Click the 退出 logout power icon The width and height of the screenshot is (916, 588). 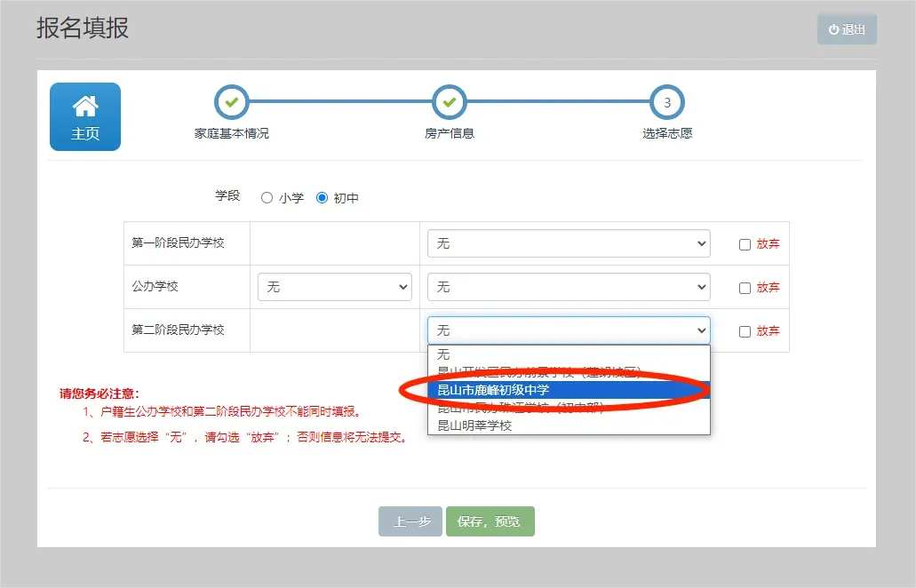[x=832, y=28]
